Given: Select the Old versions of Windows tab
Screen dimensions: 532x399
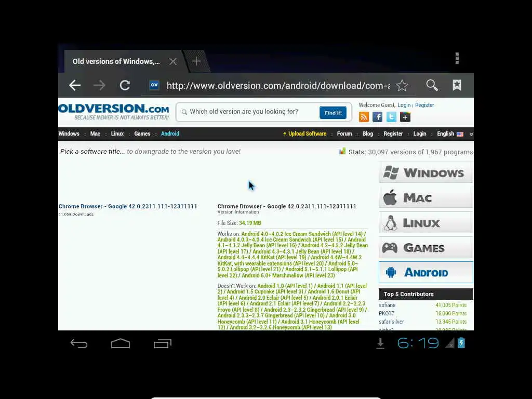Looking at the screenshot, I should (x=116, y=61).
